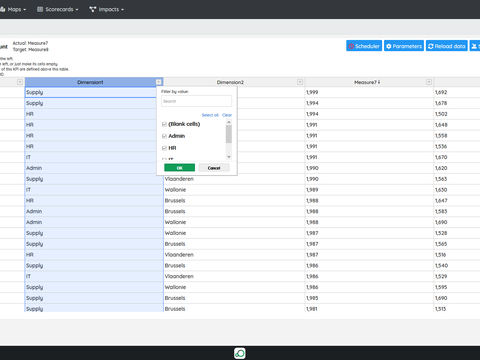Select cell with value 1,563
This screenshot has width=480, height=360.
(x=457, y=179)
